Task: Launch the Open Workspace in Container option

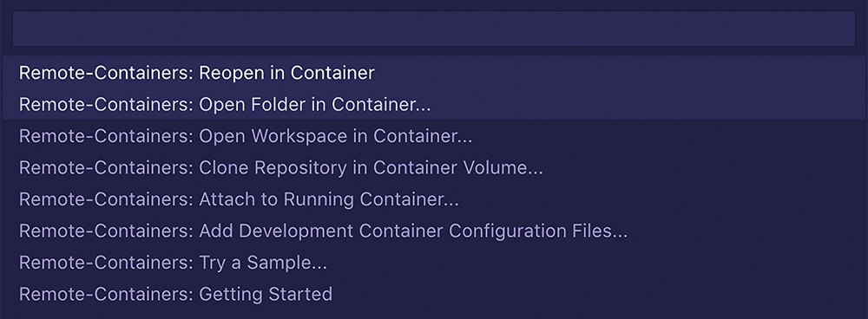Action: pos(434,136)
